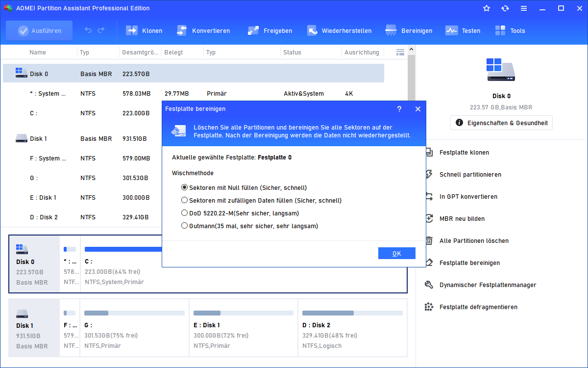
Task: Select Disk 0 row in list
Action: point(194,74)
